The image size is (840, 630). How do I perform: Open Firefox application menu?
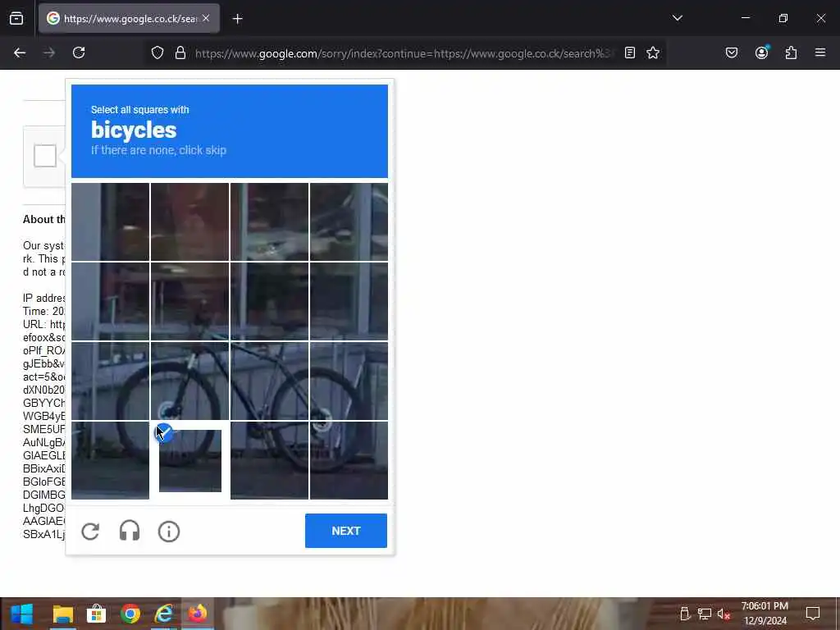[820, 52]
